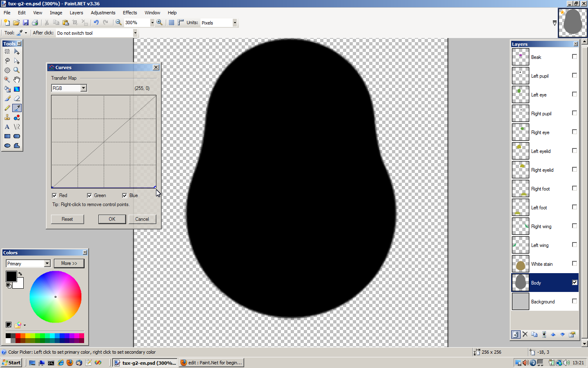Viewport: 588px width, 368px height.
Task: Open the RGB transfer map dropdown
Action: tap(83, 88)
